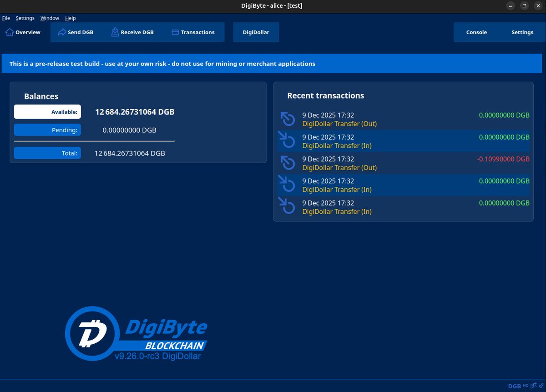
Task: Open the DigiDollar tab
Action: click(x=256, y=32)
